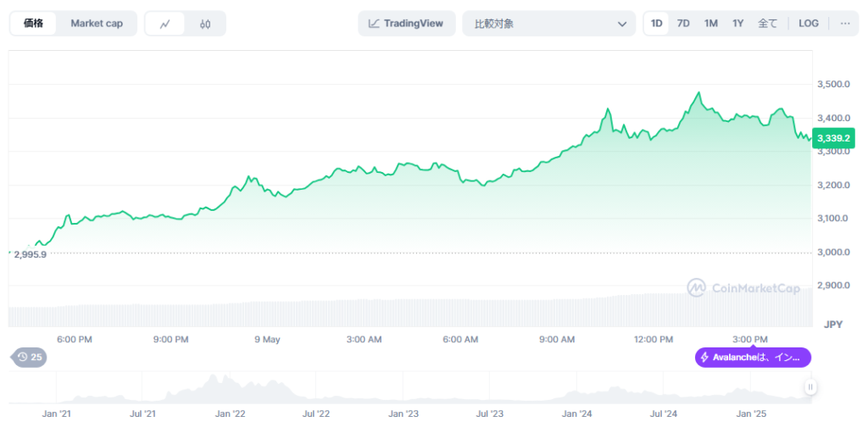
Task: Select the 1Y time range
Action: [x=737, y=24]
